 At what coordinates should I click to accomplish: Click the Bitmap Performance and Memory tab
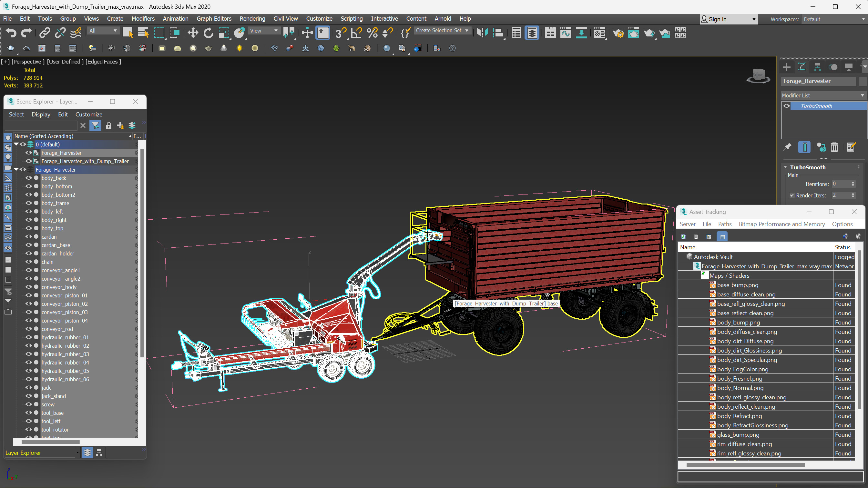(781, 224)
